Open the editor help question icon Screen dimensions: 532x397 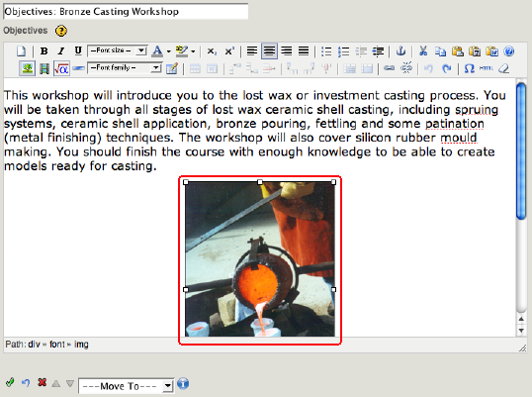click(509, 51)
